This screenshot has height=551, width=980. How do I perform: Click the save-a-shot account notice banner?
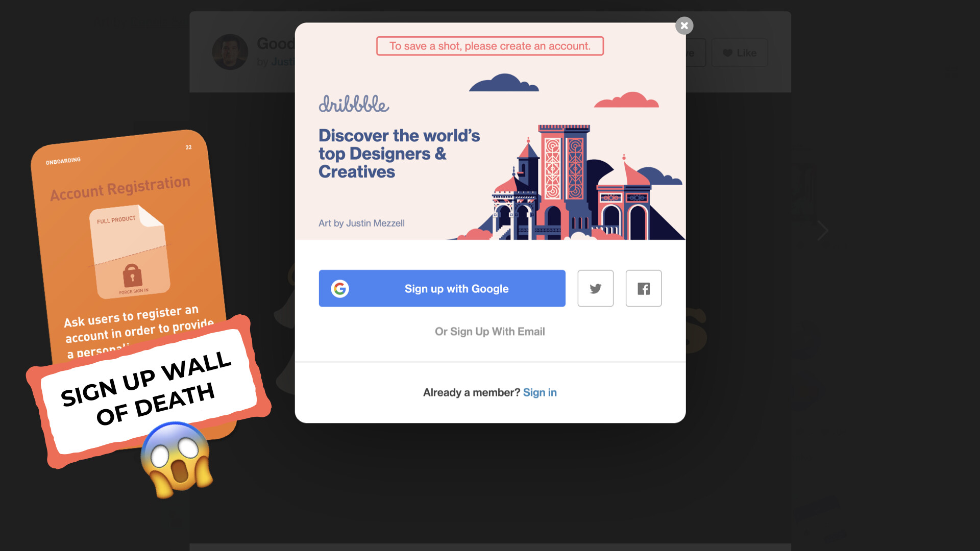(490, 46)
